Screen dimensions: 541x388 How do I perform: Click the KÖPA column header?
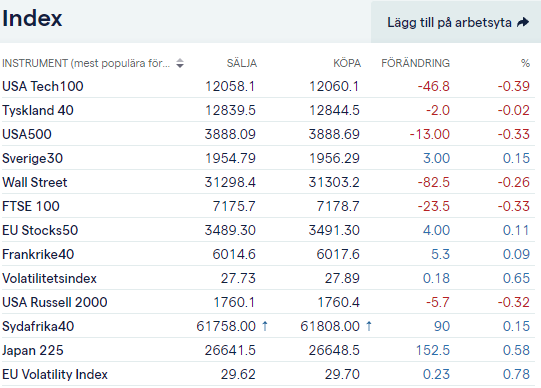tap(347, 63)
